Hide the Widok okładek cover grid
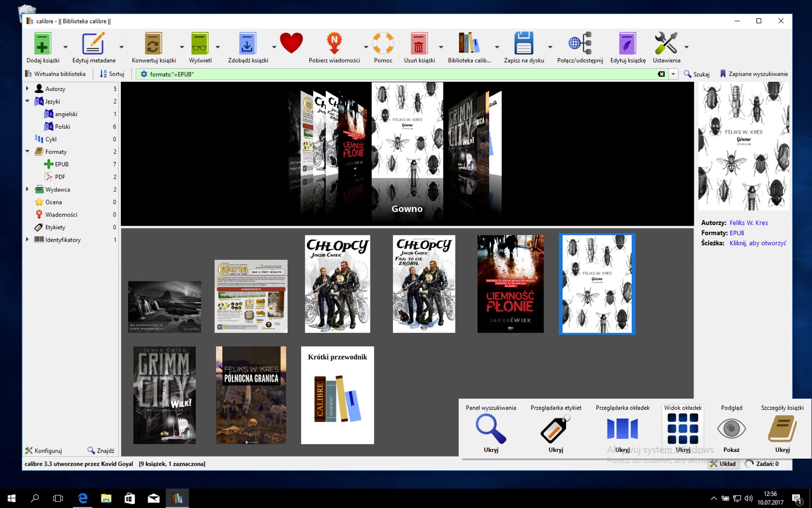Screen dimensions: 812x508 tap(683, 429)
